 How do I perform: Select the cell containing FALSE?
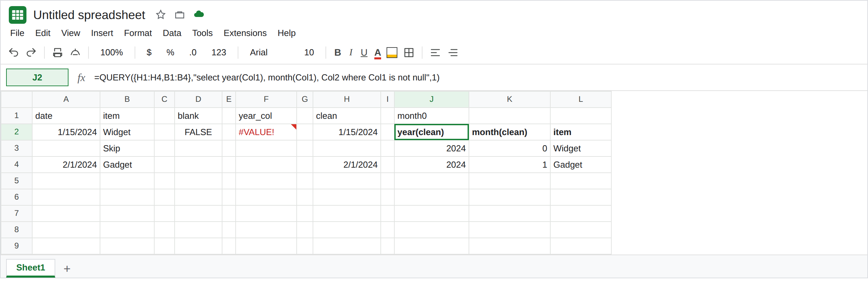(x=198, y=132)
